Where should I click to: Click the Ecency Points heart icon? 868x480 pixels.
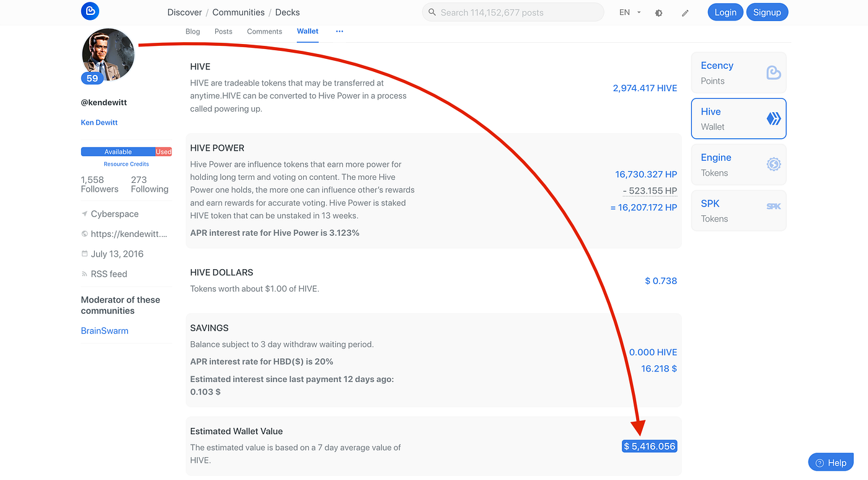click(x=773, y=73)
